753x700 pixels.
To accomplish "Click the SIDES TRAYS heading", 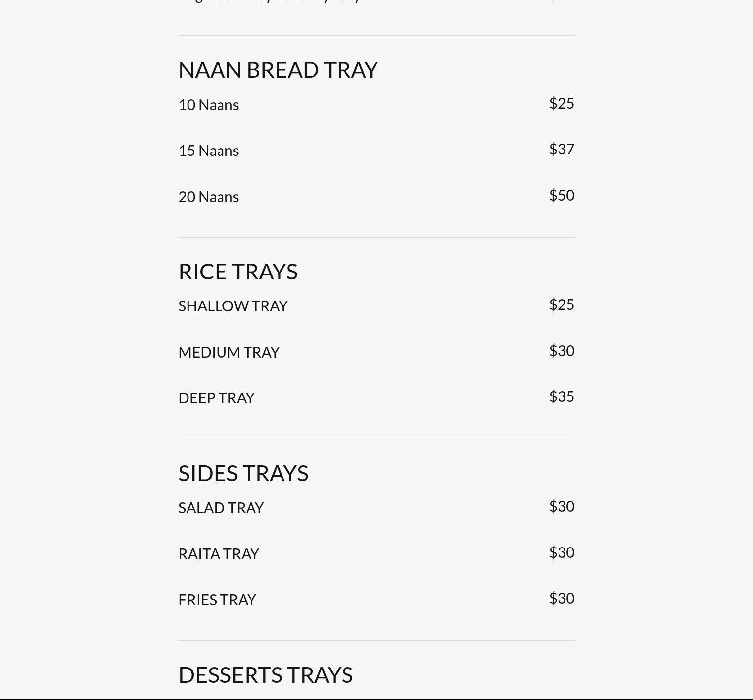I will pos(243,473).
